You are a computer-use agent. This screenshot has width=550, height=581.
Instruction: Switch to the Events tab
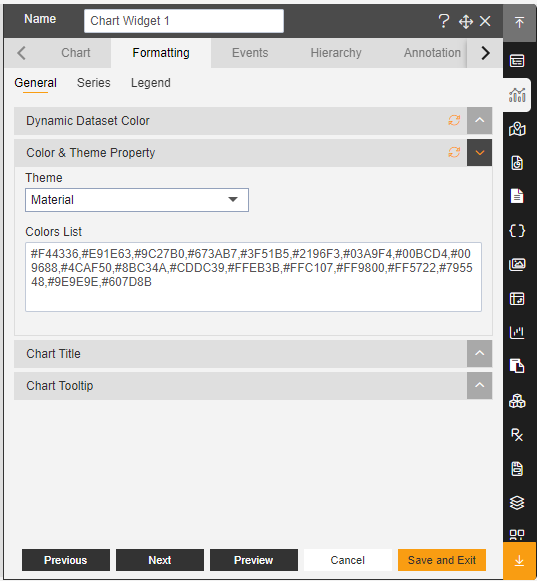250,53
